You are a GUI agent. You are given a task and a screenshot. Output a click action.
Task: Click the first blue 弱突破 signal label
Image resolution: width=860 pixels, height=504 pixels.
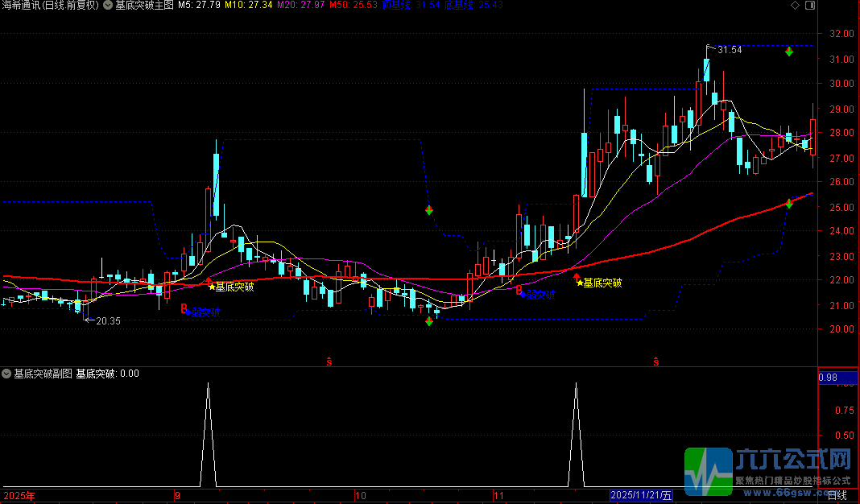pos(205,312)
